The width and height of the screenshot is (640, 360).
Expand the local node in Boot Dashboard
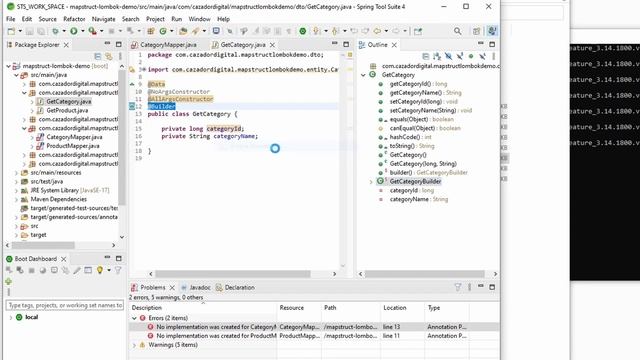tap(11, 317)
